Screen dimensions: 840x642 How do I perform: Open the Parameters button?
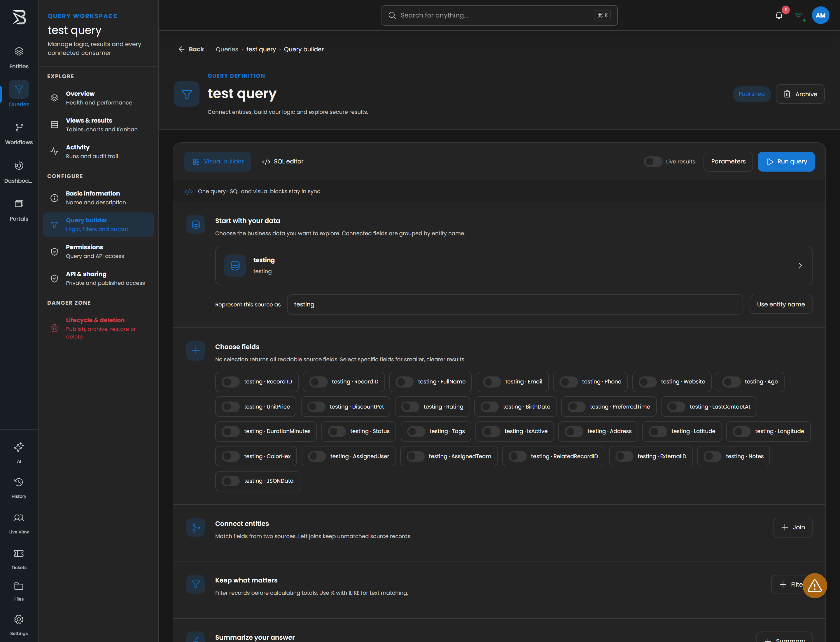(728, 161)
